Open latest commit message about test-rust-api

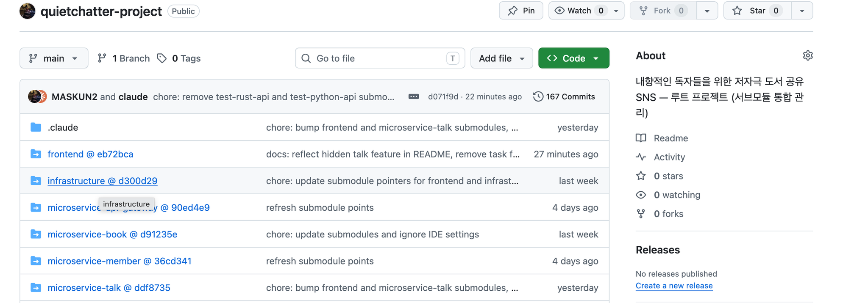(x=274, y=96)
